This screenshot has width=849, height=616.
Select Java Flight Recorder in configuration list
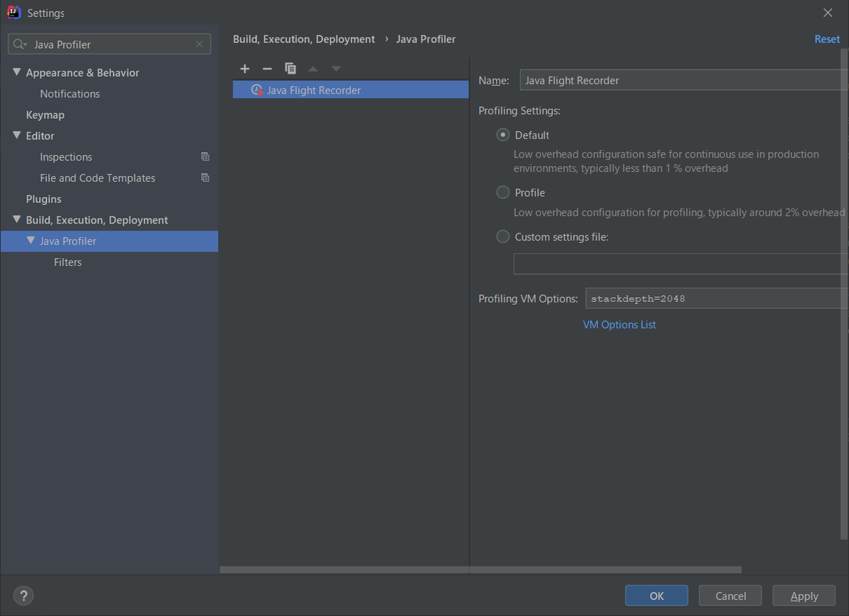351,90
